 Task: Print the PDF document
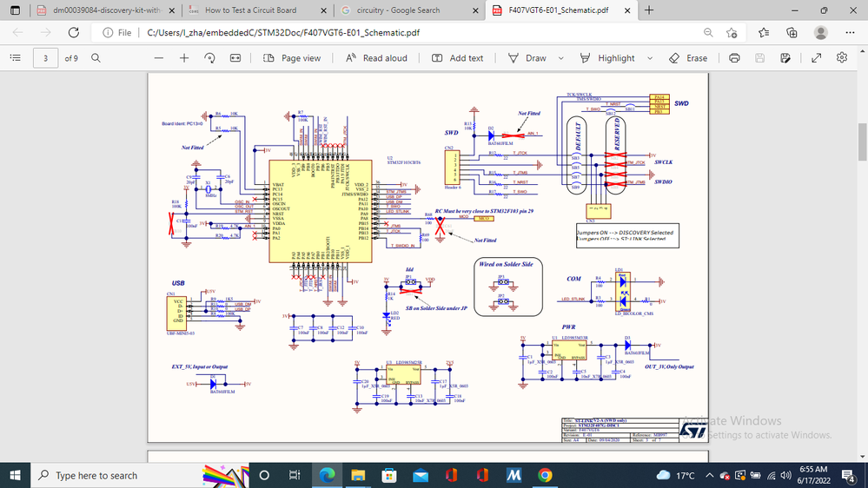tap(734, 58)
